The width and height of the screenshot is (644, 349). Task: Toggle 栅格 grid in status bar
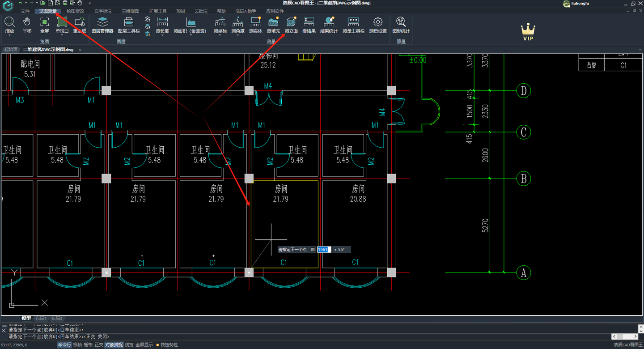88,345
